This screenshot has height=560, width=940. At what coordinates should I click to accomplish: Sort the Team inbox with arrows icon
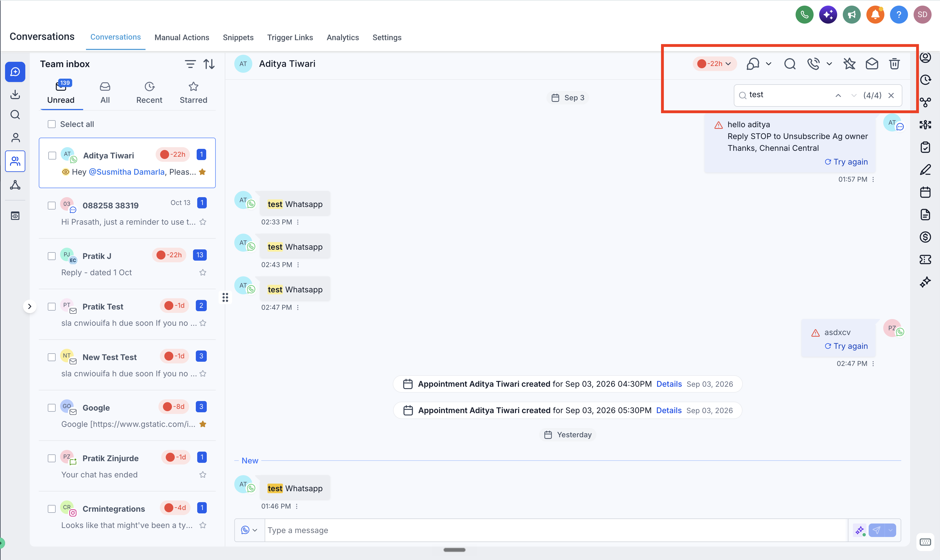[209, 64]
